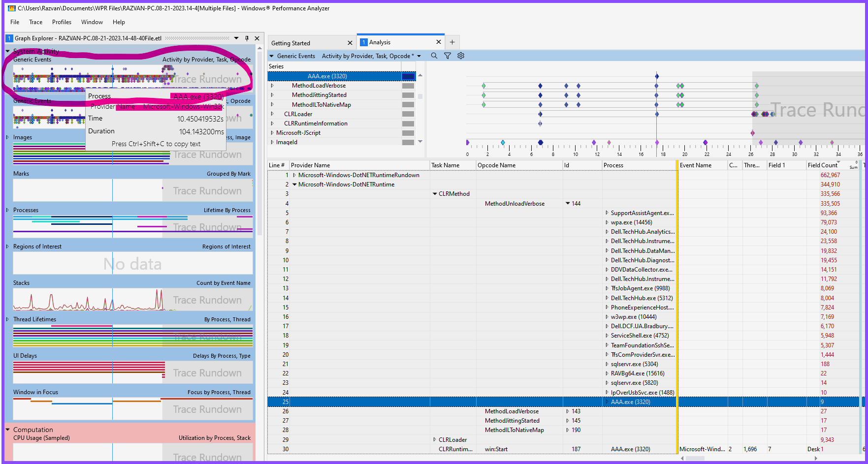Screen dimensions: 868x464
Task: Open Graph Explorer panel options dropdown
Action: click(236, 38)
